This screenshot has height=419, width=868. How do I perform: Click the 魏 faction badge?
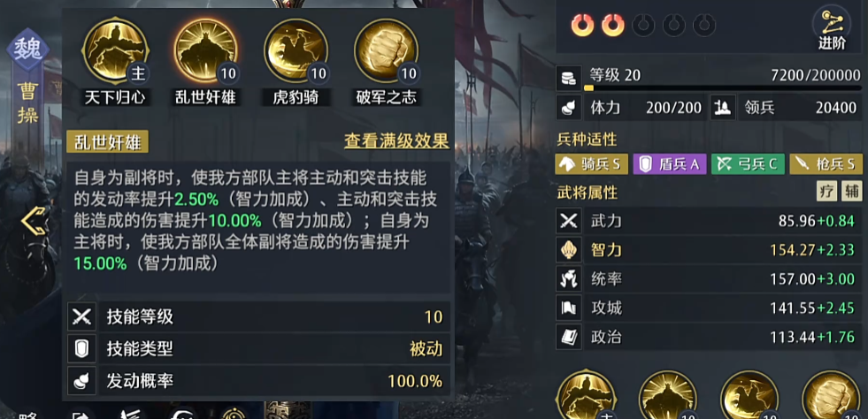click(x=28, y=51)
